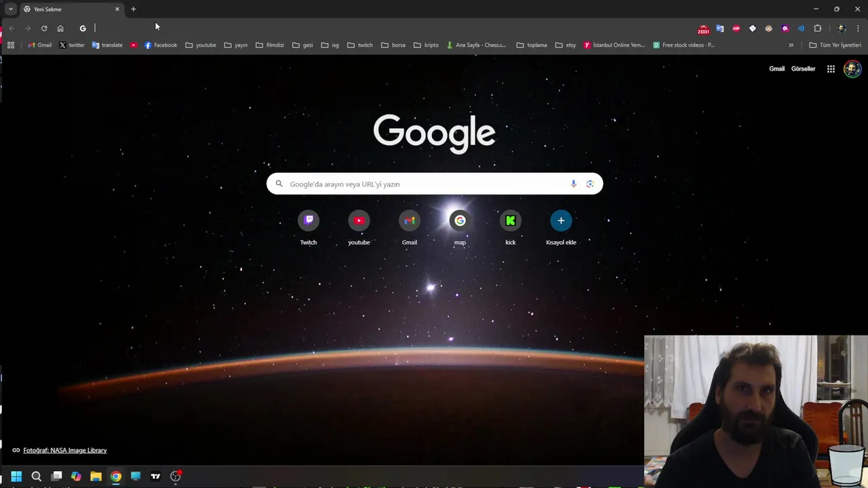This screenshot has width=868, height=488.
Task: Expand the toplama bookmark folder
Action: (532, 45)
